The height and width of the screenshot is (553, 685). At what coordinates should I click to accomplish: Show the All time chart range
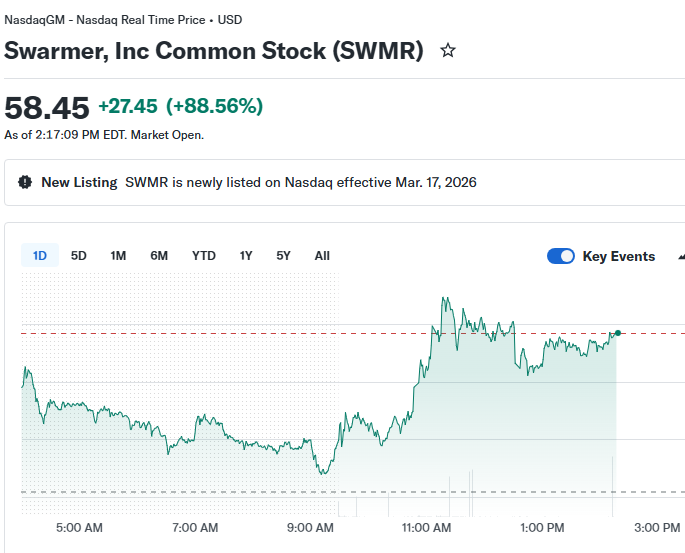click(x=322, y=256)
